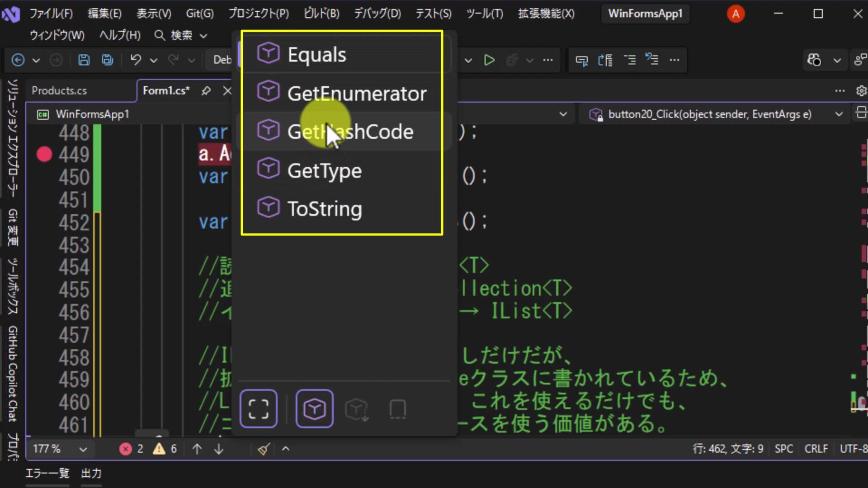Go to previous issue arrow
868x488 pixels.
tap(197, 449)
